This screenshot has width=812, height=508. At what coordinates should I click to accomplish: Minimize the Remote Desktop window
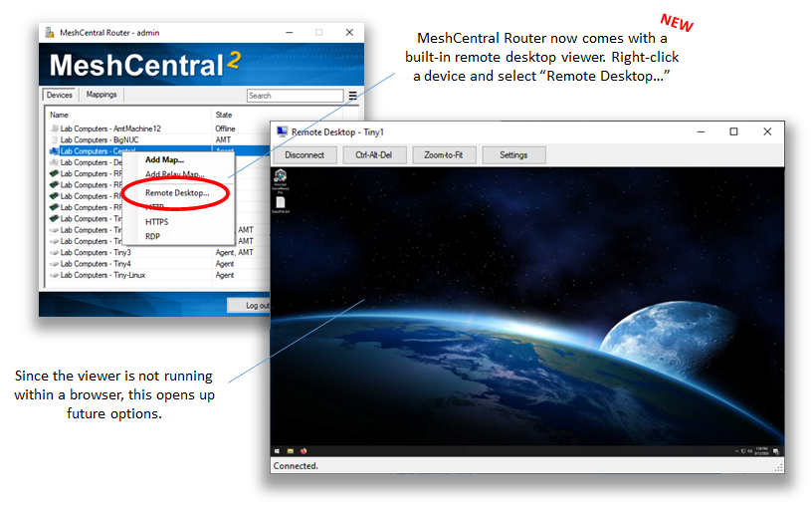point(701,131)
